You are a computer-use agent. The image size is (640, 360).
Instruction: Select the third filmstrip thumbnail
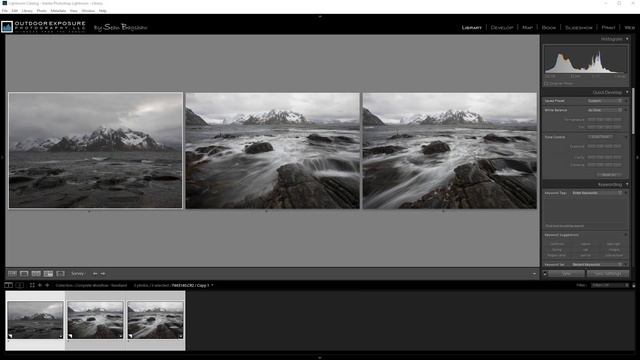point(156,320)
